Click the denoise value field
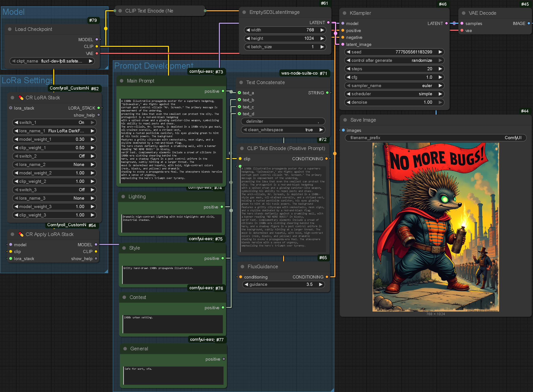The image size is (533, 392). point(394,102)
